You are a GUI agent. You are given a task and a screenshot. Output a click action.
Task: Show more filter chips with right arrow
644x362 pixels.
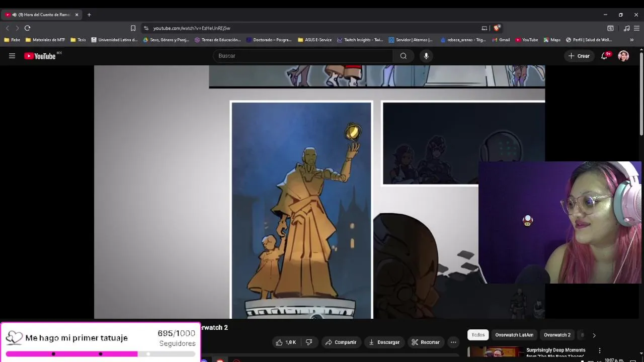594,335
